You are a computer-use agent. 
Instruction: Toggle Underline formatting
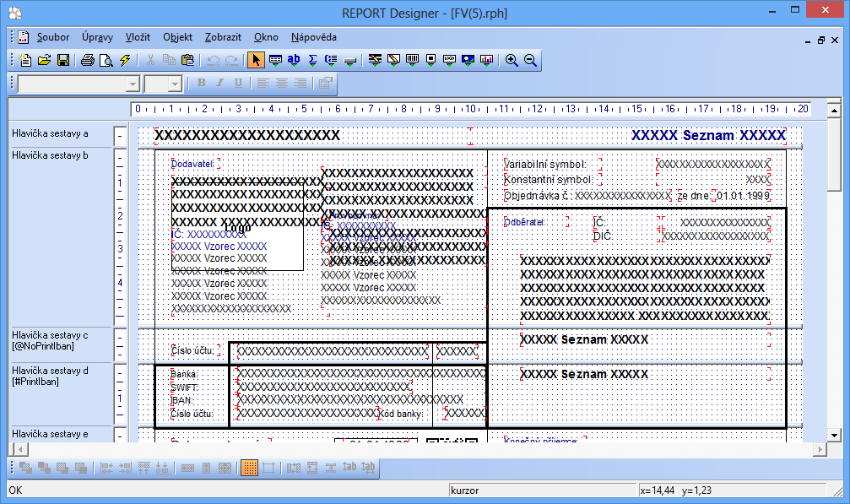tap(238, 83)
